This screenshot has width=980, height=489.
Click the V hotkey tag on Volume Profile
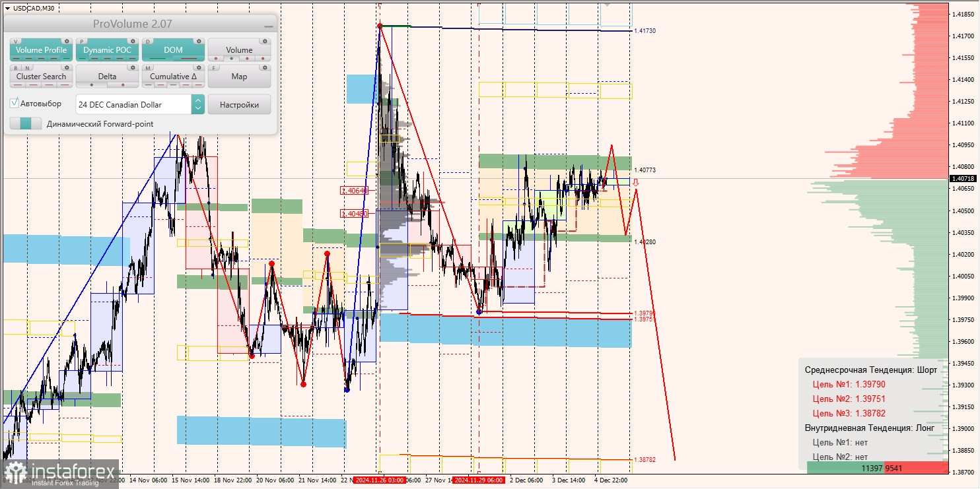16,42
